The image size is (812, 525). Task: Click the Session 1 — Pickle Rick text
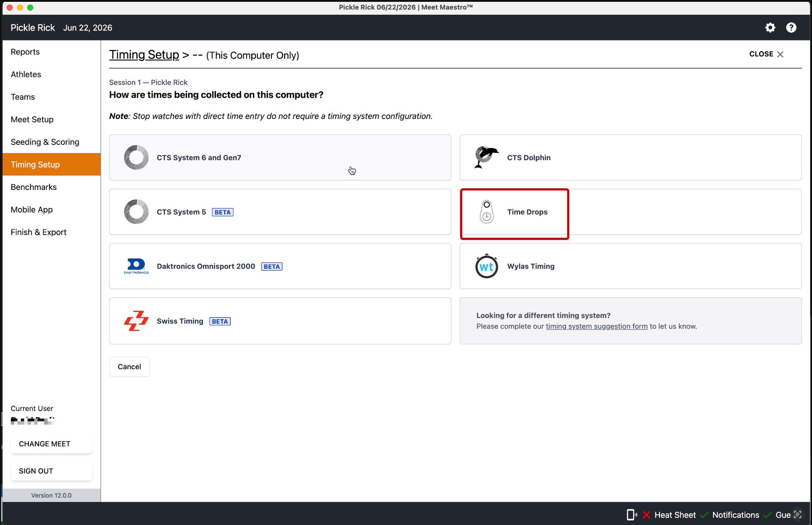148,82
